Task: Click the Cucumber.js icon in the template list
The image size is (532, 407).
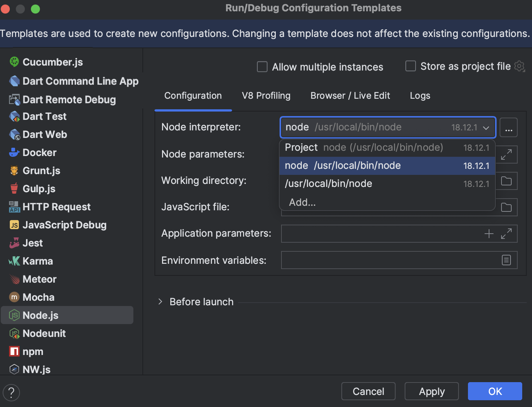Action: click(14, 62)
